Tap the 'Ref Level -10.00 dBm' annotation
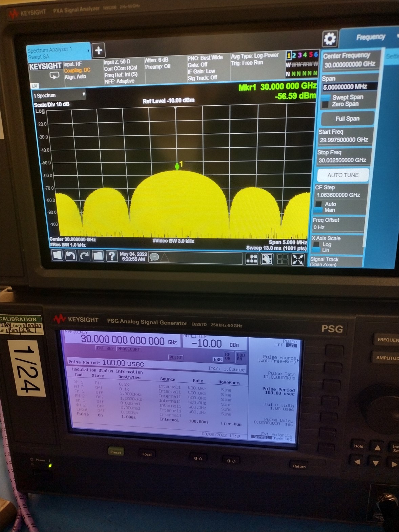The image size is (399, 532). click(x=169, y=101)
